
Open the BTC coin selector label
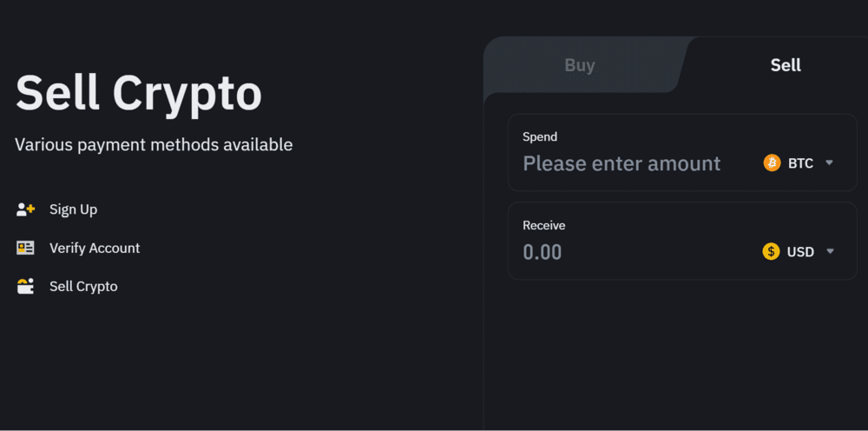point(800,162)
